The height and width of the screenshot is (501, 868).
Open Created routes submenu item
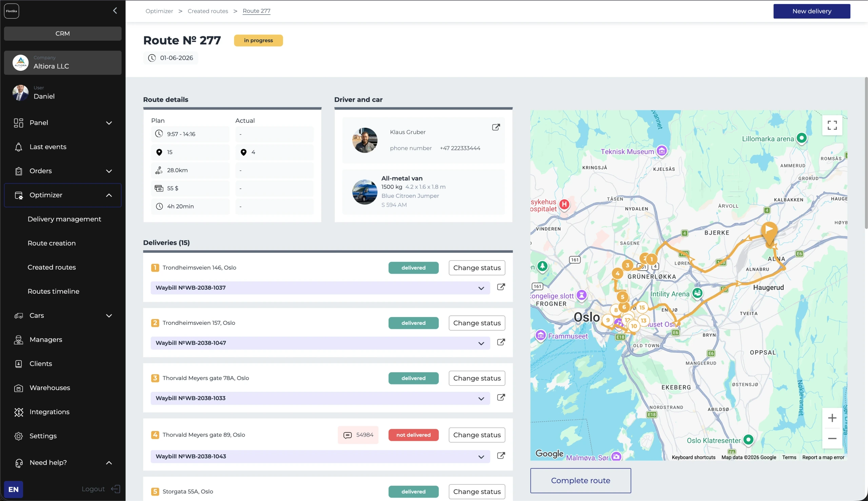tap(52, 267)
